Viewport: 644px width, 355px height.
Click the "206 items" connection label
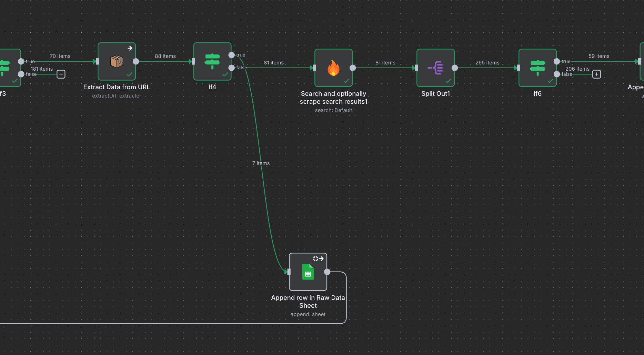pyautogui.click(x=577, y=69)
